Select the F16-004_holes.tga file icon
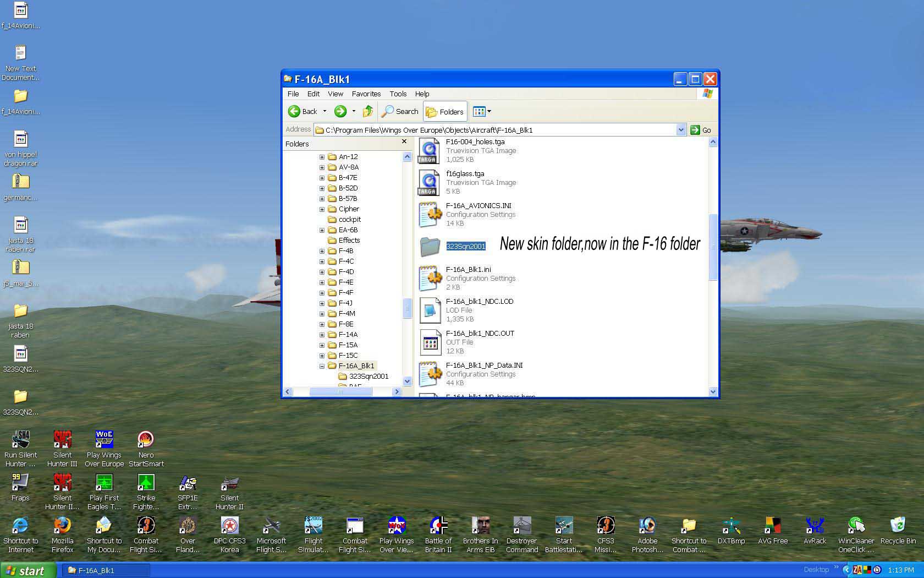 tap(428, 151)
